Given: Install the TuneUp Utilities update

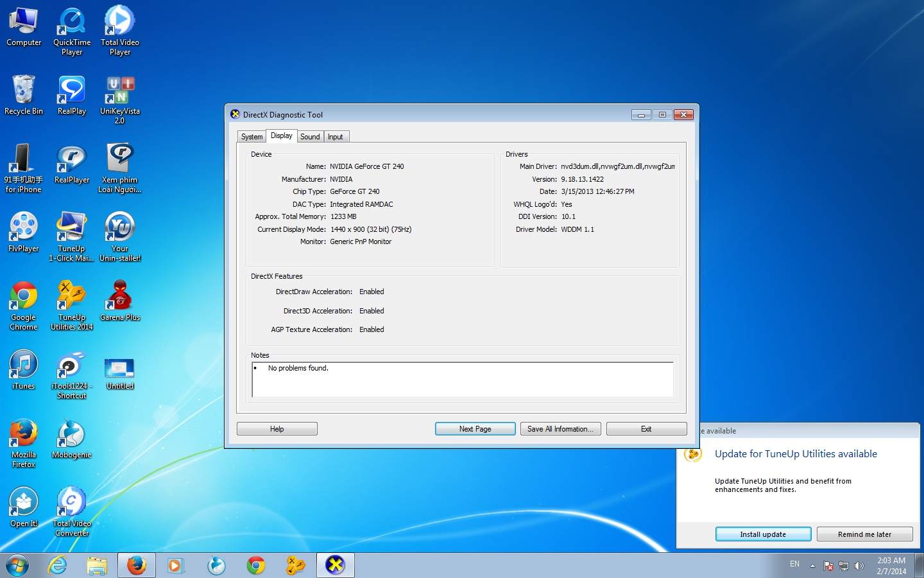Looking at the screenshot, I should click(x=763, y=534).
